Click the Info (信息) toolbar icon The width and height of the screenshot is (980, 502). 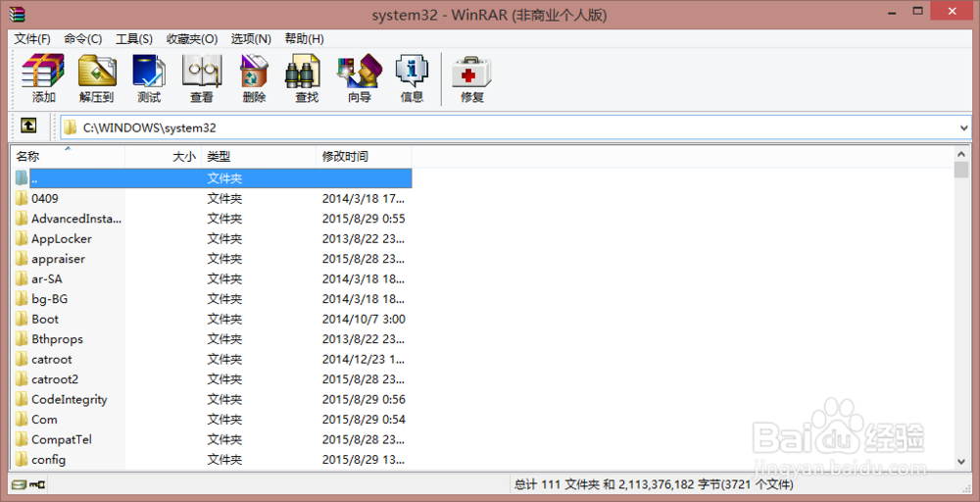412,78
